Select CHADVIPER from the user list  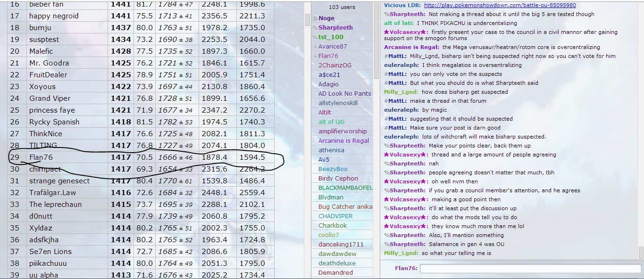(335, 216)
